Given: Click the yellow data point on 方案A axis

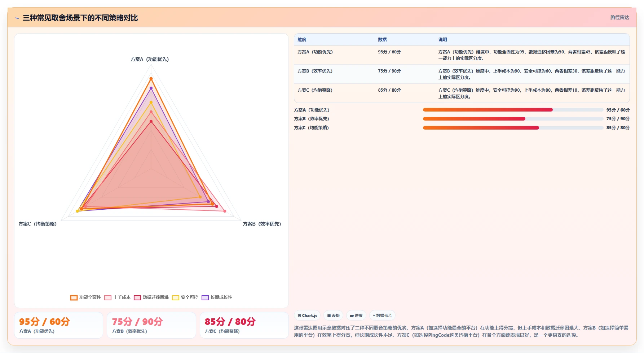Looking at the screenshot, I should [151, 103].
